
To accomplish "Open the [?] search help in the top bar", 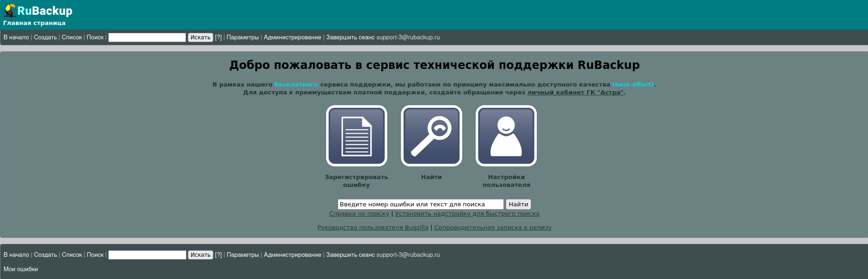I will (x=218, y=37).
